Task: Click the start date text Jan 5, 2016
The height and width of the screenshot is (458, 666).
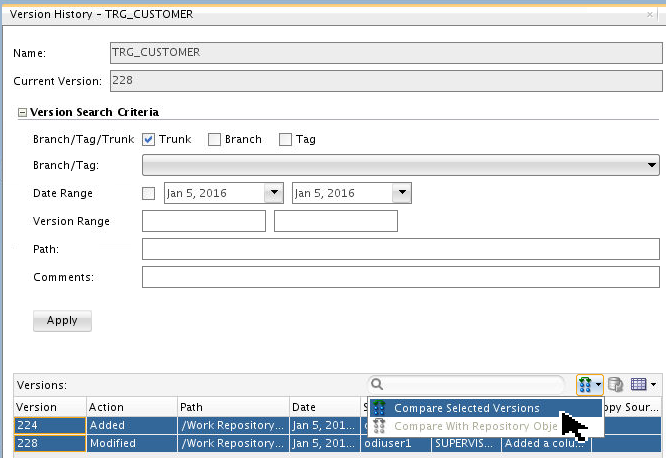Action: click(197, 193)
